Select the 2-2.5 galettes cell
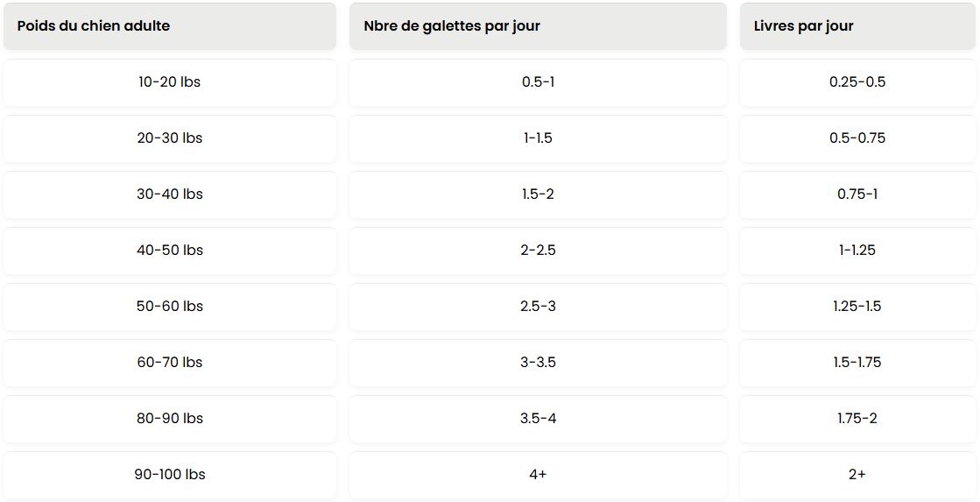This screenshot has height=502, width=980. click(x=538, y=251)
